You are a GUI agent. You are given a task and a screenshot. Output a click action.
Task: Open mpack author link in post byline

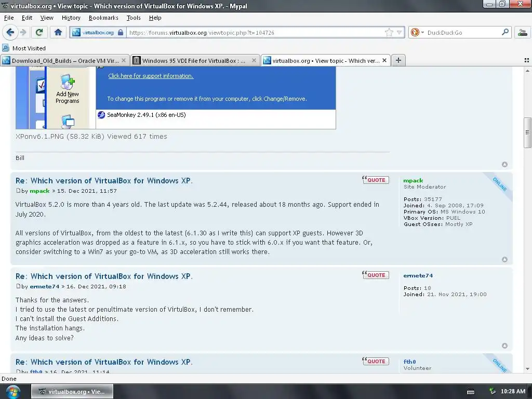(39, 191)
